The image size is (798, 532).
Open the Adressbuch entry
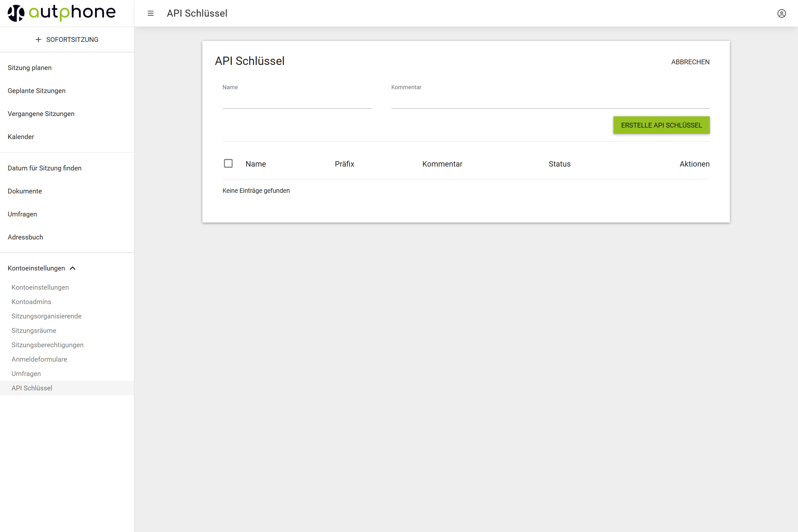coord(26,237)
